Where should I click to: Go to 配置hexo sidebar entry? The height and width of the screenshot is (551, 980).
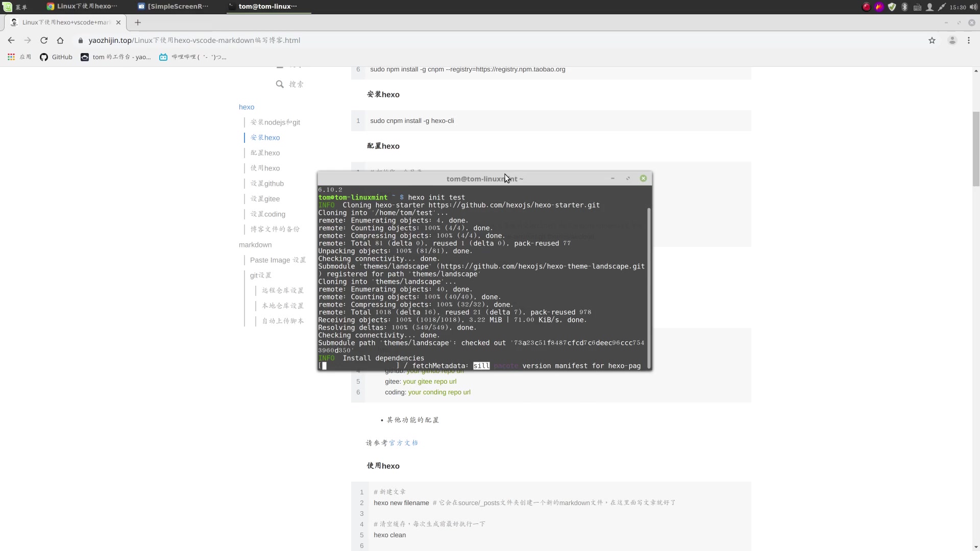(x=265, y=153)
